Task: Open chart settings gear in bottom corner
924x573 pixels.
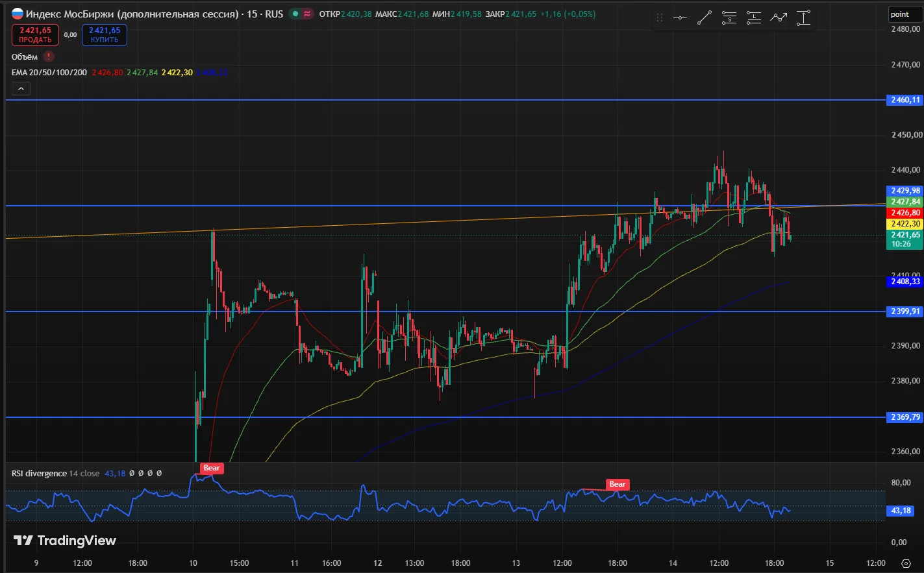Action: click(906, 563)
